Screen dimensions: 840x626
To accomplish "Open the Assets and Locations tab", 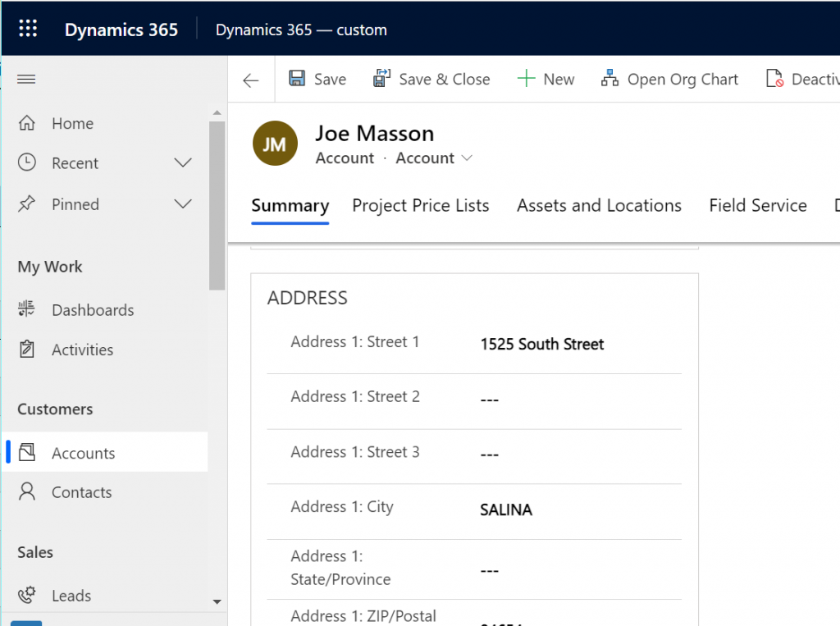I will point(599,206).
